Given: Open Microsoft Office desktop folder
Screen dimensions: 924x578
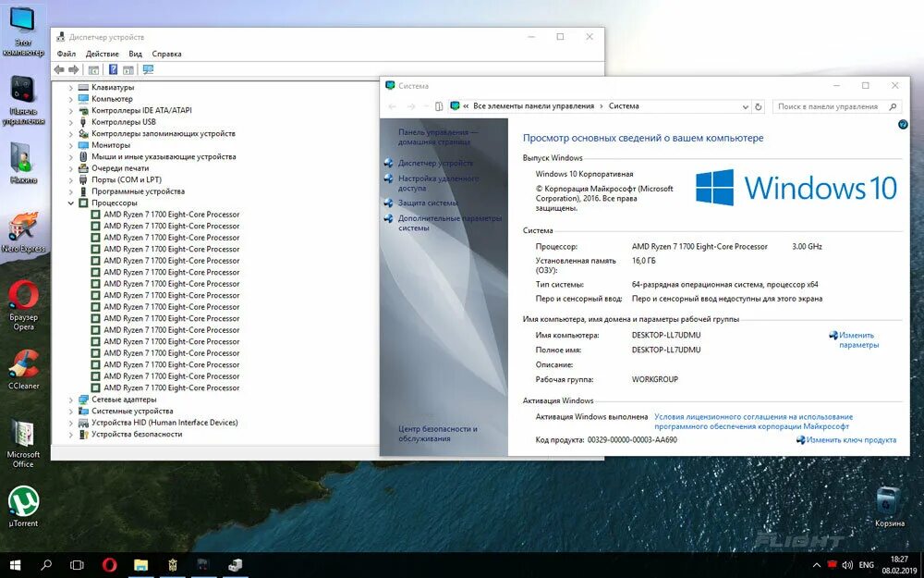Looking at the screenshot, I should click(x=23, y=444).
